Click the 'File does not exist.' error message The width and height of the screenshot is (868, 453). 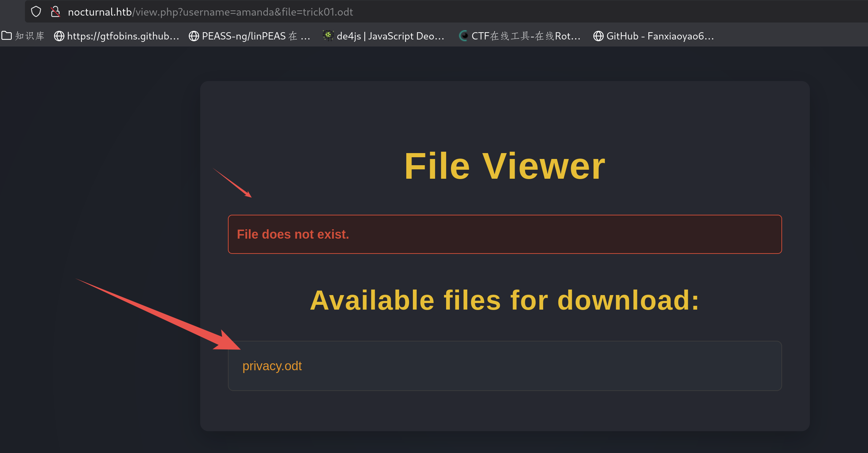[293, 234]
